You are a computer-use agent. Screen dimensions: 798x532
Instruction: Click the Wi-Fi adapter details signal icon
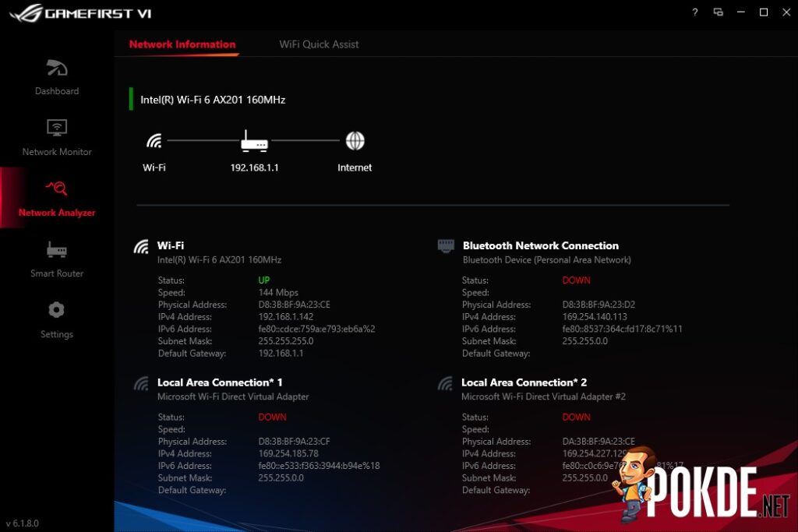click(141, 247)
